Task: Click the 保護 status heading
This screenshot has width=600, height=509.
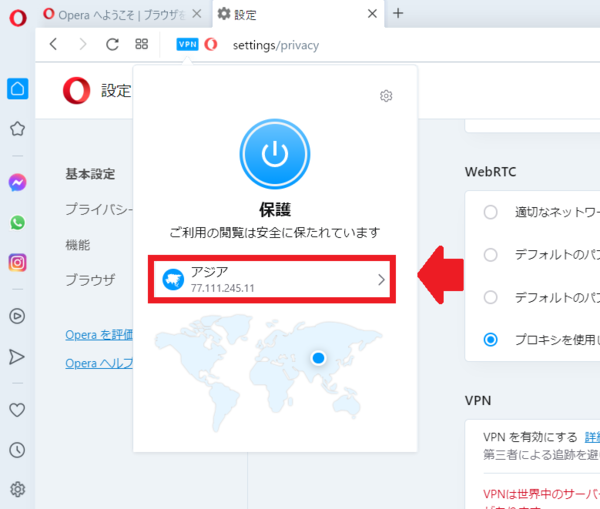Action: 275,209
